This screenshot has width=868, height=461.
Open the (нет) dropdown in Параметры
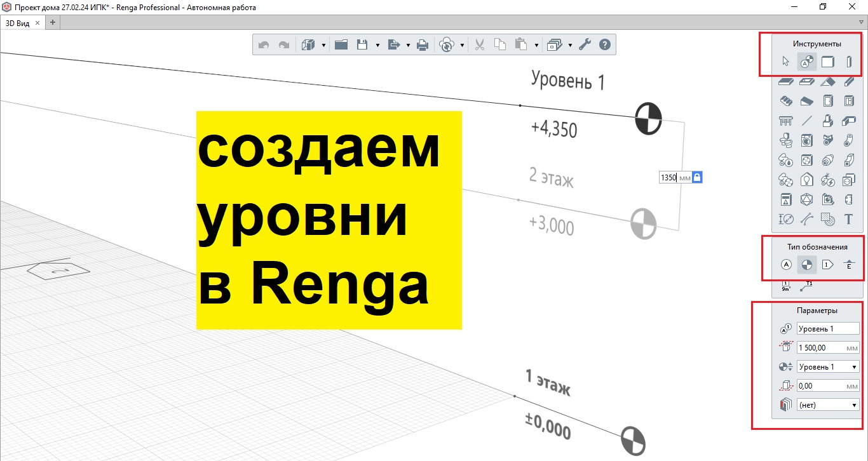coord(828,404)
